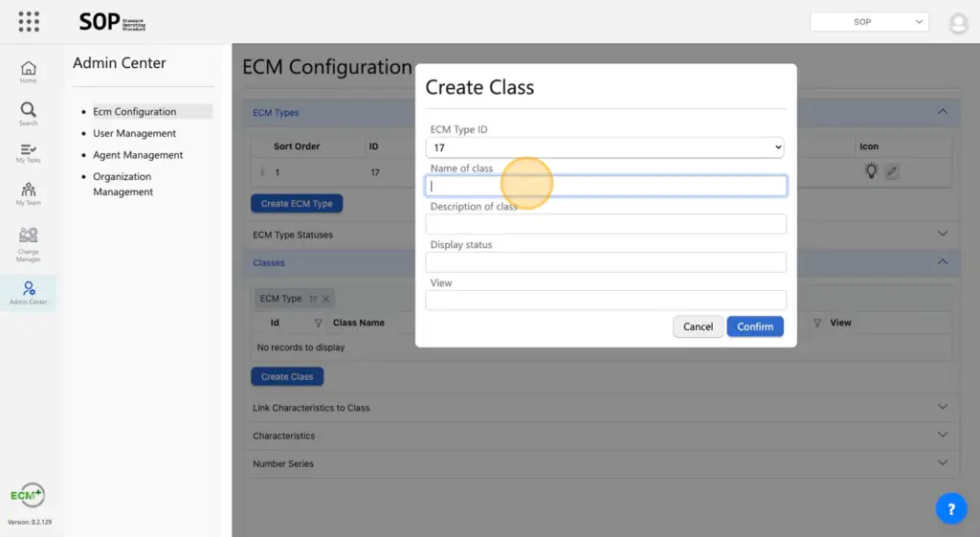This screenshot has height=537, width=980.
Task: Click the blue help question-mark button
Action: (950, 509)
